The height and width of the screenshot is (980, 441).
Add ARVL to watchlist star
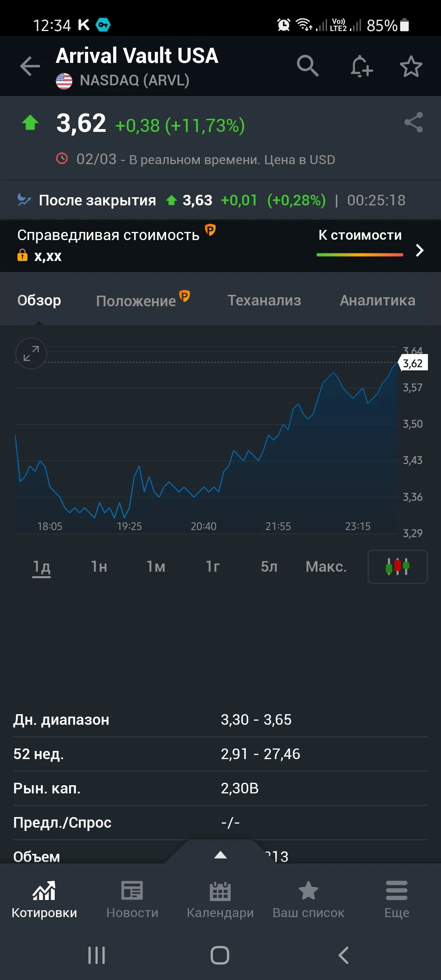point(411,66)
